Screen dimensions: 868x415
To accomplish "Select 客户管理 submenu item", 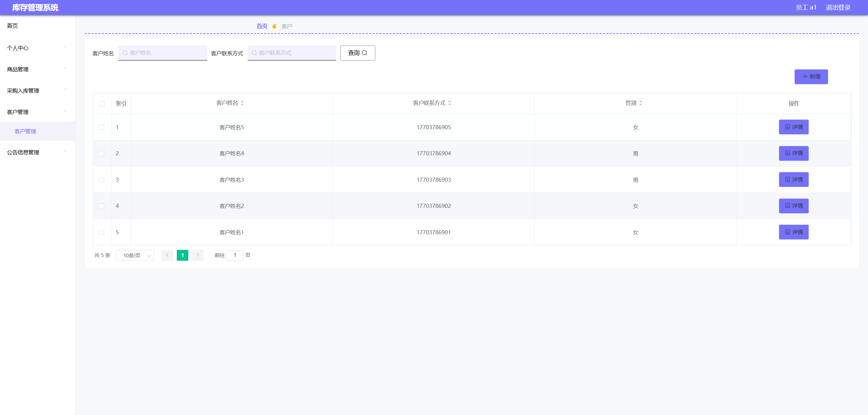I will click(x=25, y=132).
